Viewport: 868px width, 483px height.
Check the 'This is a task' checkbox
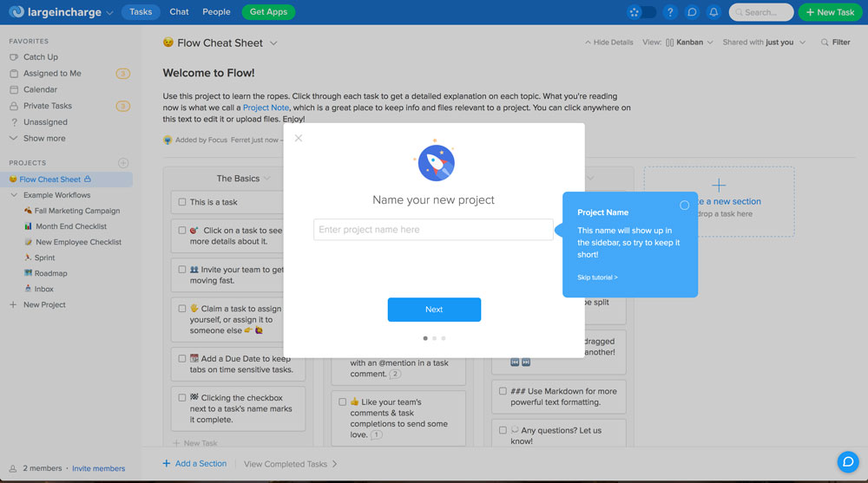182,202
